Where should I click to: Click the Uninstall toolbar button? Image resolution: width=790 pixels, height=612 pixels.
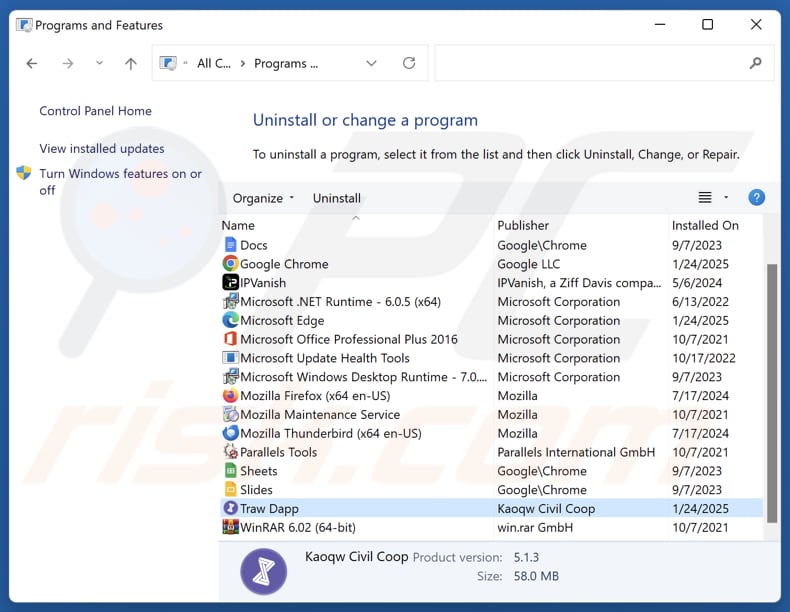(337, 198)
